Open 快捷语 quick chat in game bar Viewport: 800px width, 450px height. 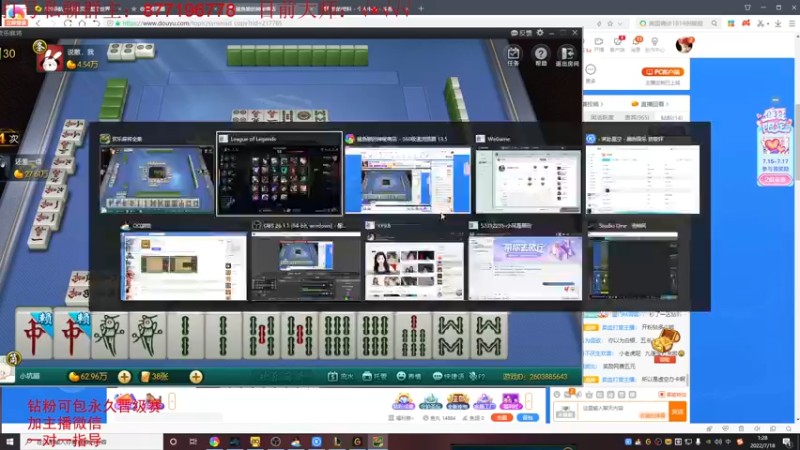click(448, 377)
